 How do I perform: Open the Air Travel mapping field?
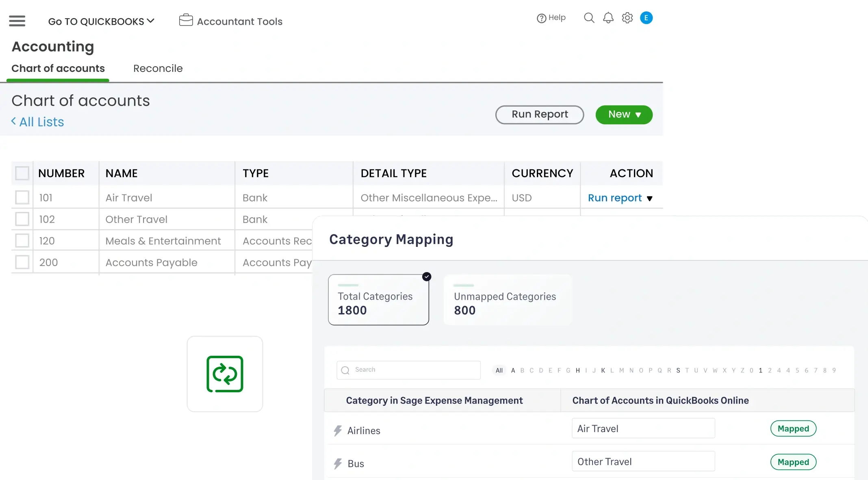tap(643, 428)
